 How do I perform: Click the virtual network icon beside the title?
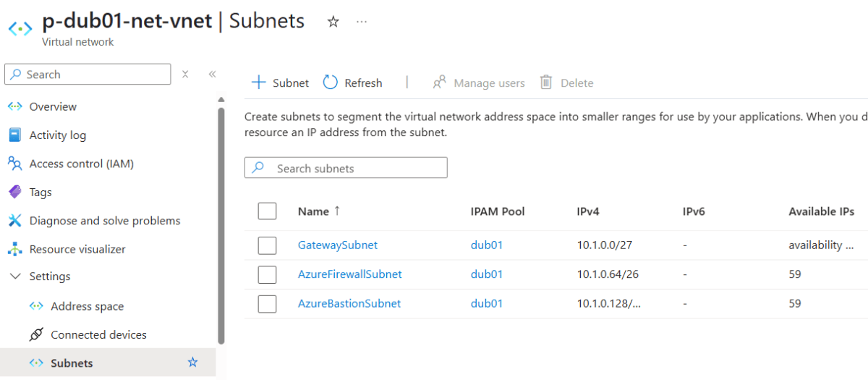tap(20, 29)
